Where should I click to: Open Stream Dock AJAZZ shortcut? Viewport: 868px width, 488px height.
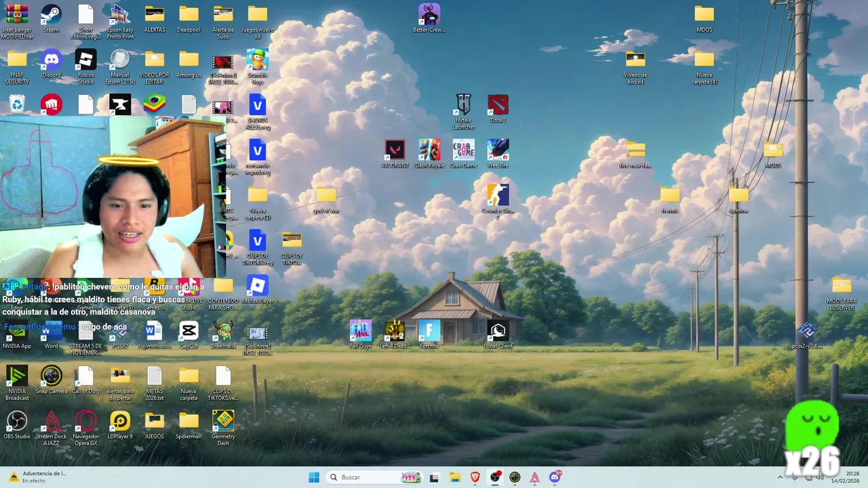coord(51,428)
